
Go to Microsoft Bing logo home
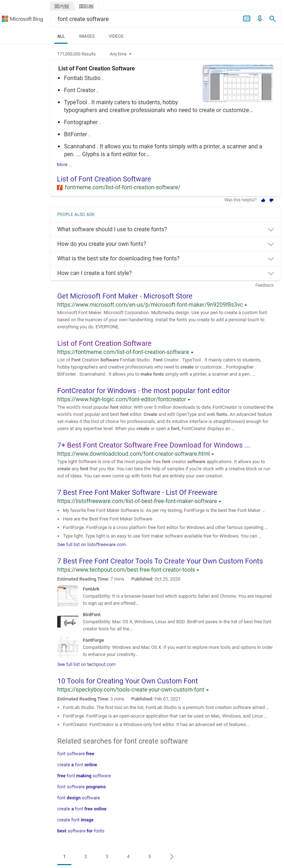pos(22,19)
